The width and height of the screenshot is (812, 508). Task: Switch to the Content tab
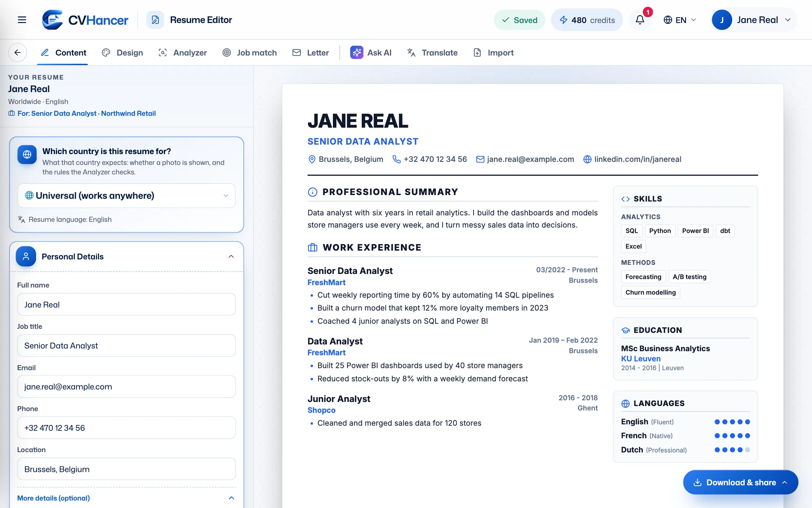[x=63, y=52]
